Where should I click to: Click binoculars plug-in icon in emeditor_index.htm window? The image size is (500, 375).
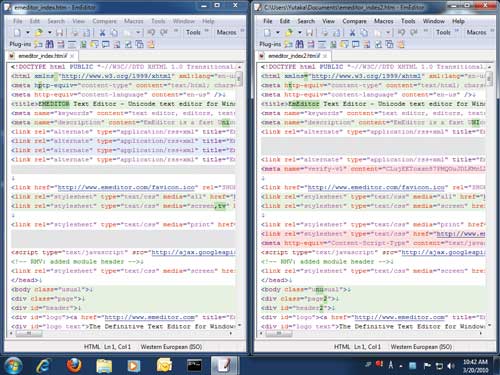49,44
